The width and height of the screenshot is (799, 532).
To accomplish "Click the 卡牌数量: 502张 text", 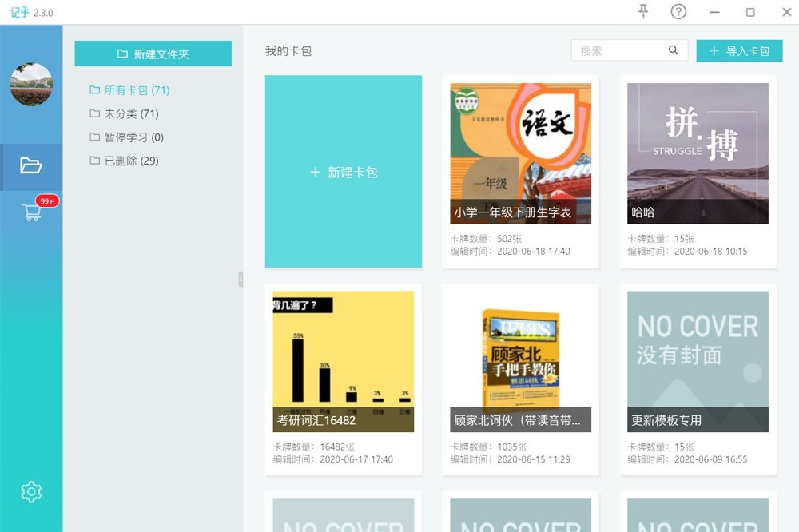I will 486,239.
